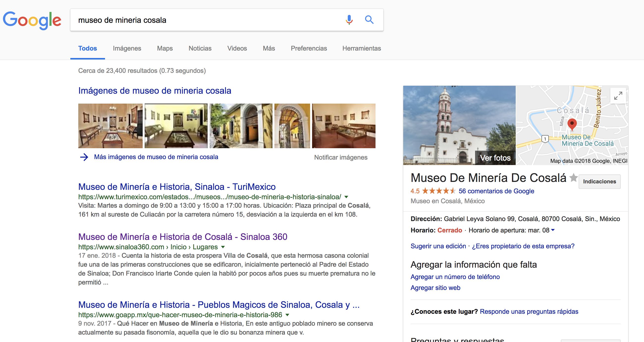Open 56 comentarios de Google reviews
The height and width of the screenshot is (342, 644).
pyautogui.click(x=496, y=191)
